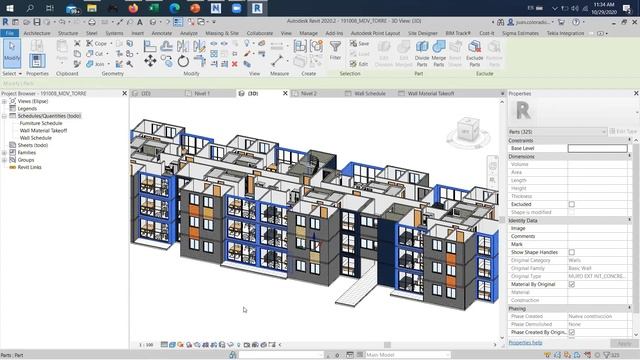Expand the Groups tree node
Screen dimensions: 640x360
4,160
